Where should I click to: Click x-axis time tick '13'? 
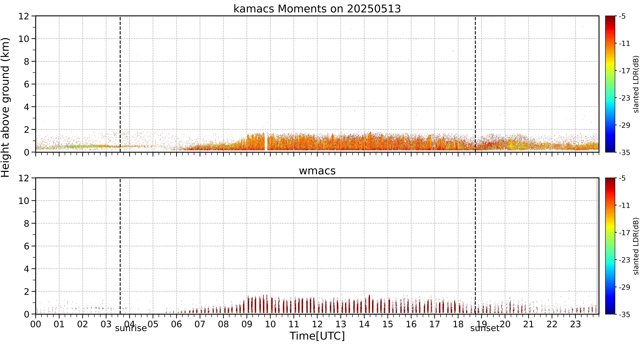point(341,324)
